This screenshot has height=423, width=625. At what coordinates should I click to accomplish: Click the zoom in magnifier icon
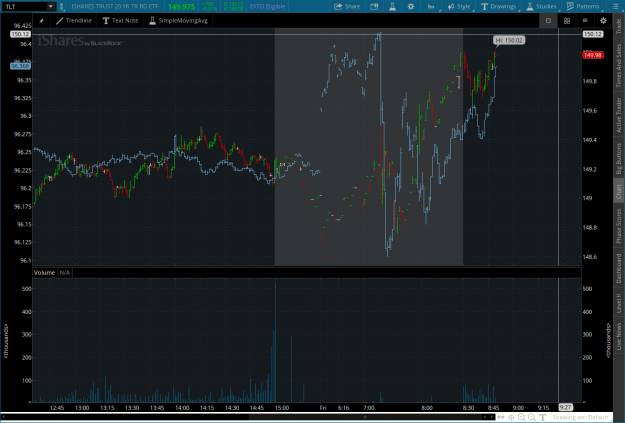521,417
